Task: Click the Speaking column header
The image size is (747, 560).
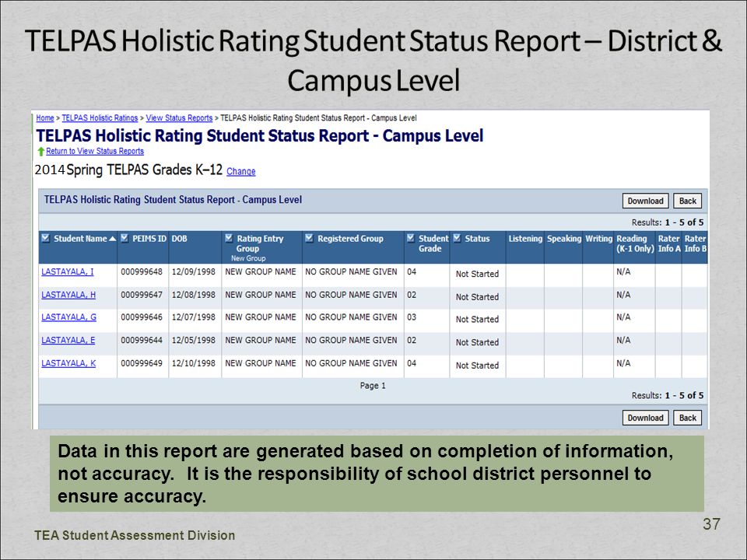Action: click(565, 239)
